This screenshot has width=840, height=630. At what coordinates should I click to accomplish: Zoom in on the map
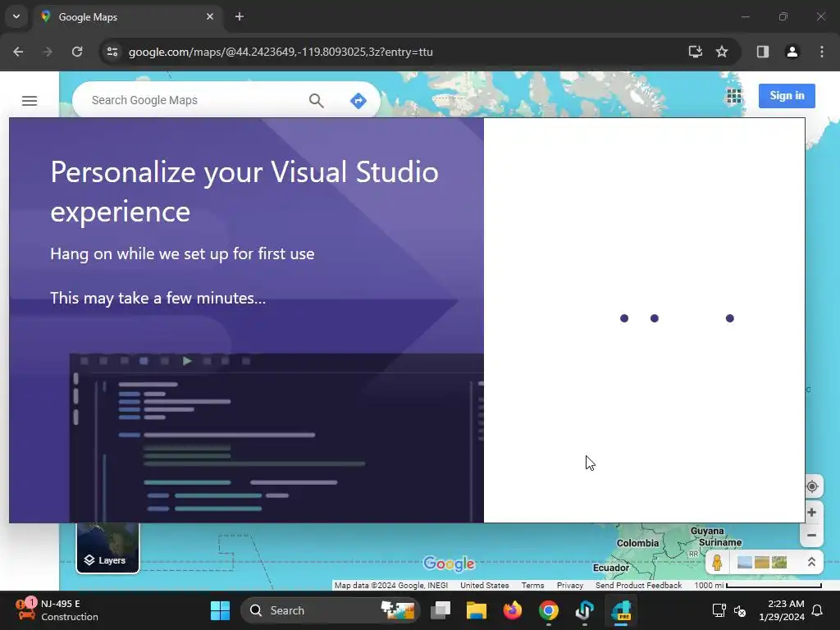(x=811, y=513)
